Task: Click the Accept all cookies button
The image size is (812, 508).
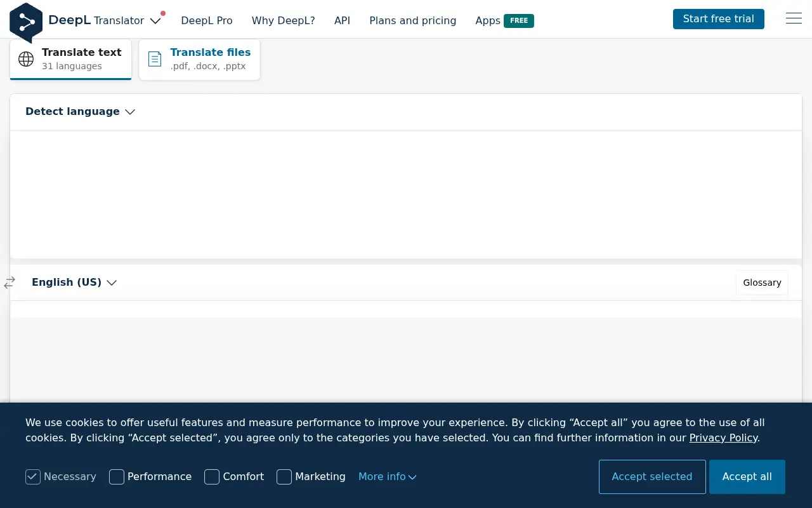Action: (747, 477)
